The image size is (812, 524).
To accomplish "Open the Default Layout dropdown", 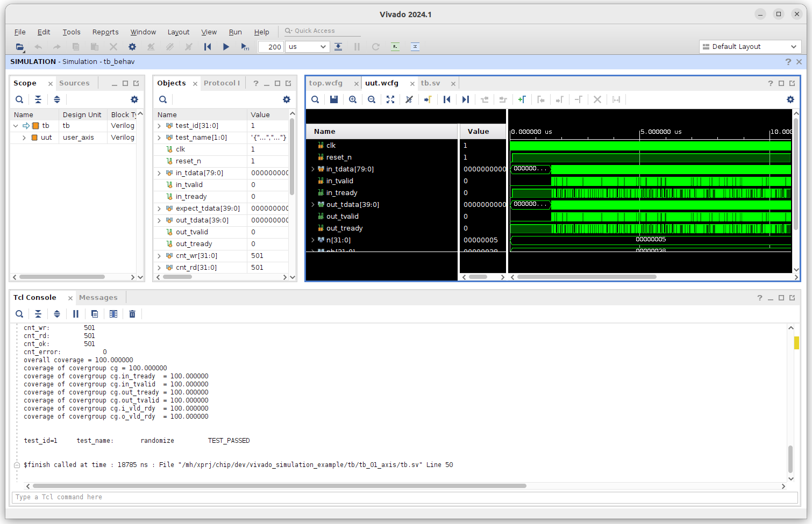I will pyautogui.click(x=751, y=47).
